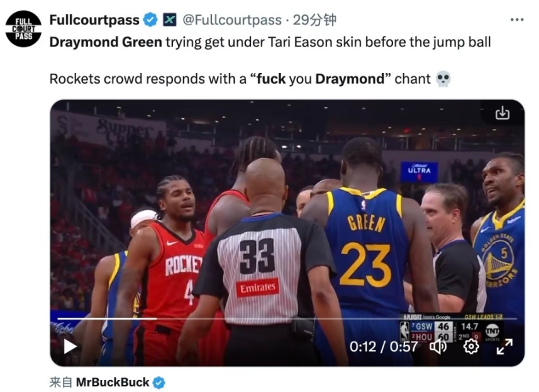This screenshot has height=392, width=539.
Task: Click the bold Draymond Green text in tweet
Action: point(106,42)
